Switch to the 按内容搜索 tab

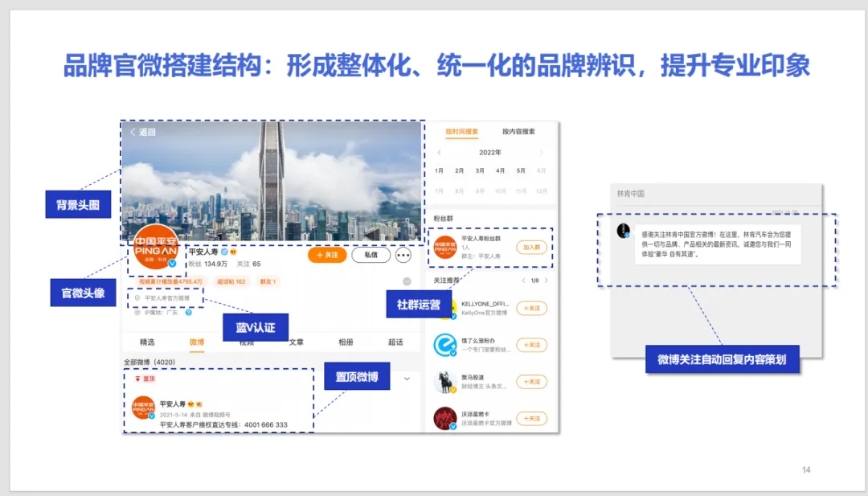click(518, 132)
